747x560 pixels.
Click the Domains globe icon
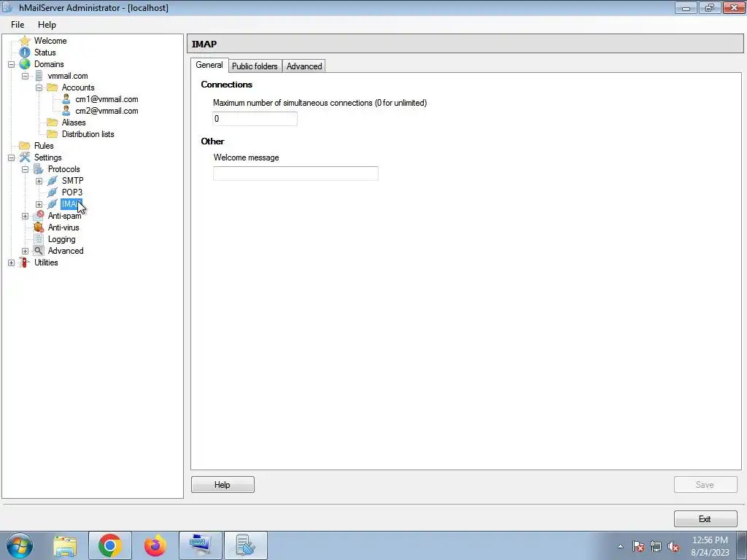(x=25, y=64)
